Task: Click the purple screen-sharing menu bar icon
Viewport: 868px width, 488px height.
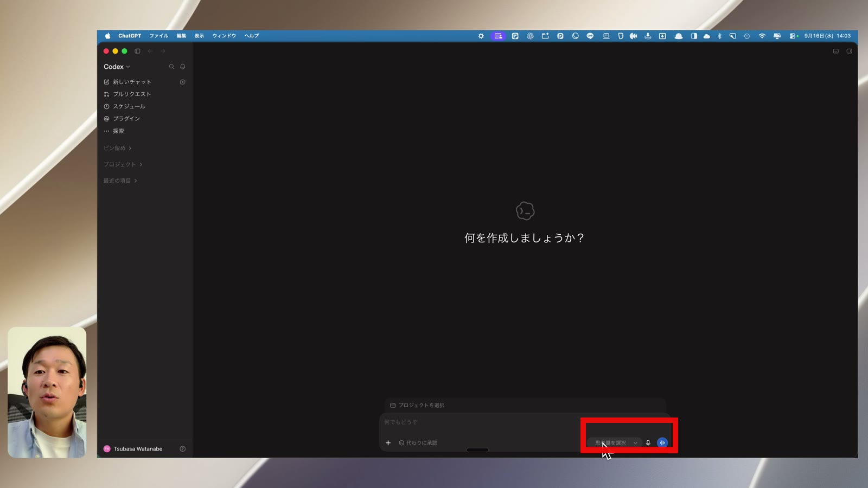Action: [498, 36]
